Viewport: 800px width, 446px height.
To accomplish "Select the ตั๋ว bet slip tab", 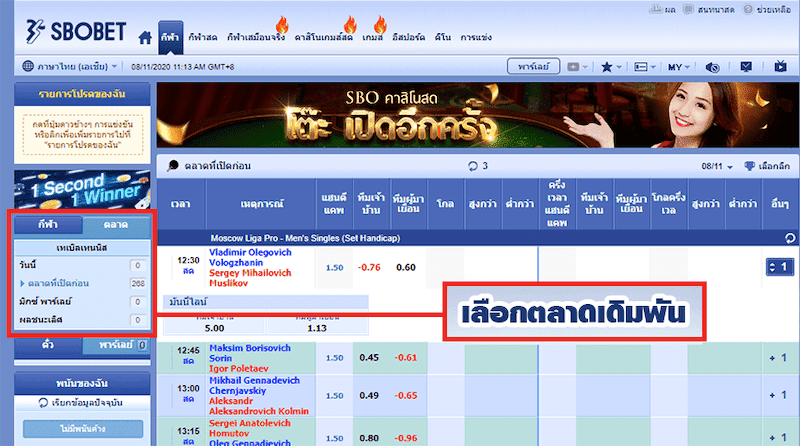I will (x=48, y=345).
